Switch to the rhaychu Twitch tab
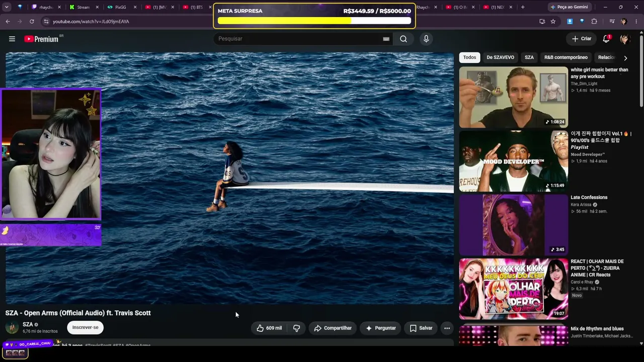 (46, 7)
